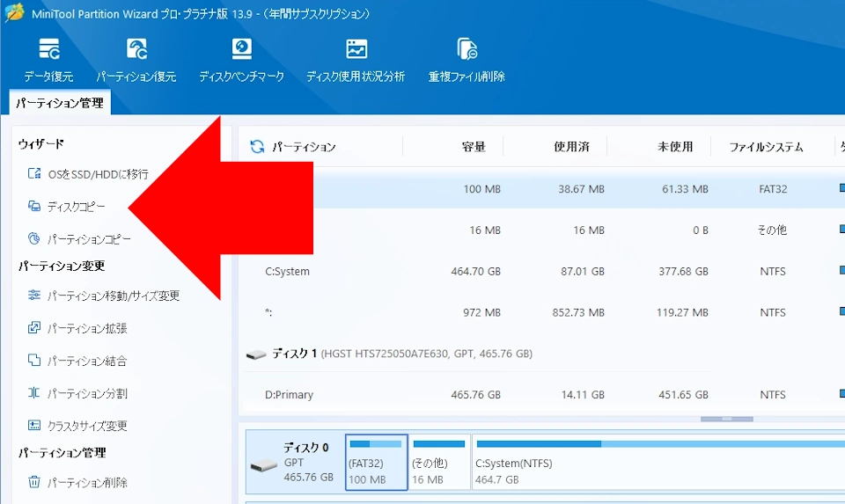Select ディスク 0 GPT in disk map

pos(296,463)
